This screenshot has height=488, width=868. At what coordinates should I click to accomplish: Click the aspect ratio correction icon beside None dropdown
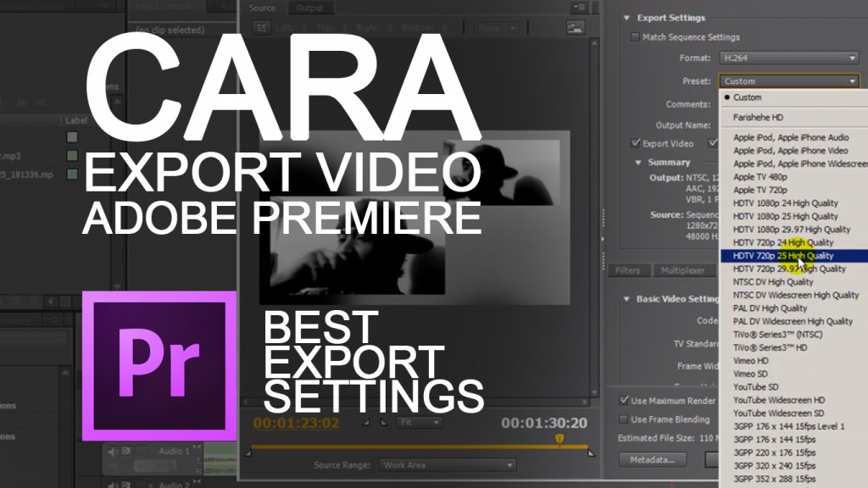tap(576, 28)
